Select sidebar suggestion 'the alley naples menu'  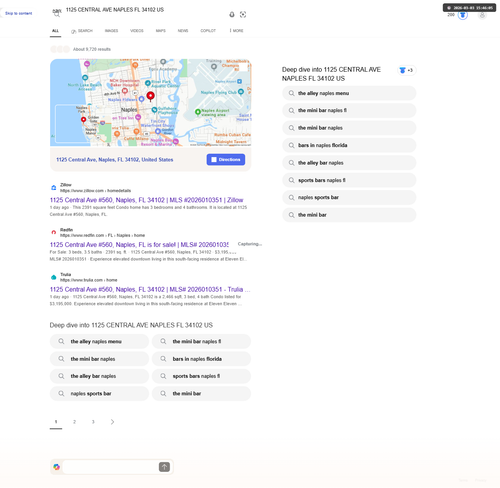pos(349,93)
